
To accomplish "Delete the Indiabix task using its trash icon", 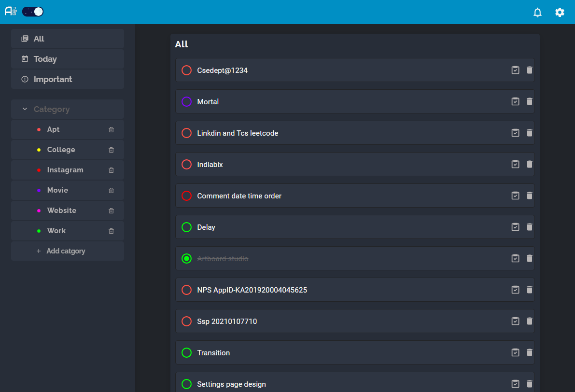I will coord(529,164).
